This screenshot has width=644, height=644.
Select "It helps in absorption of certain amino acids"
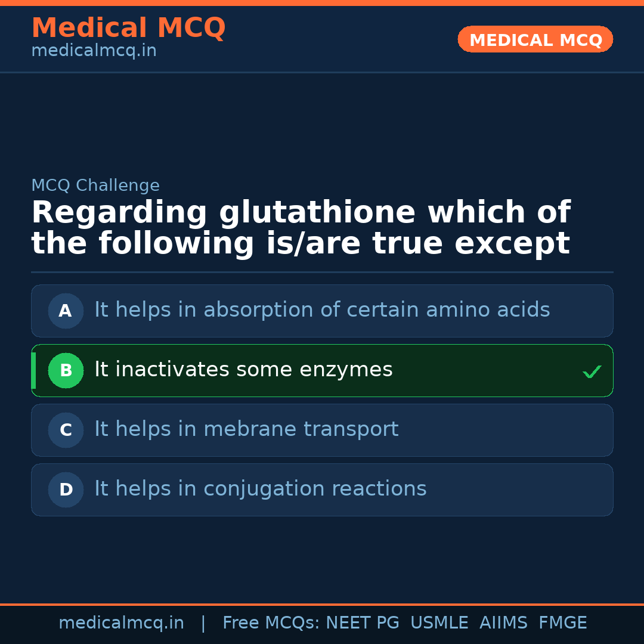(322, 311)
